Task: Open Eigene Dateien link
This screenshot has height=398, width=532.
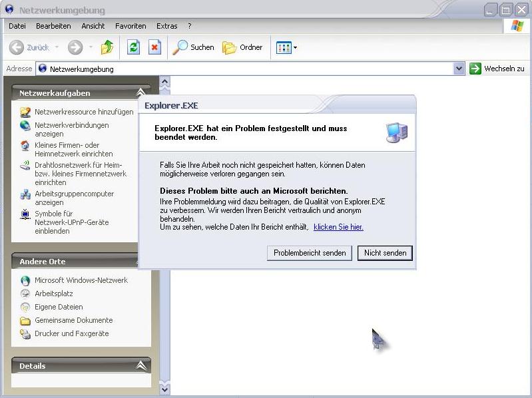Action: (59, 307)
